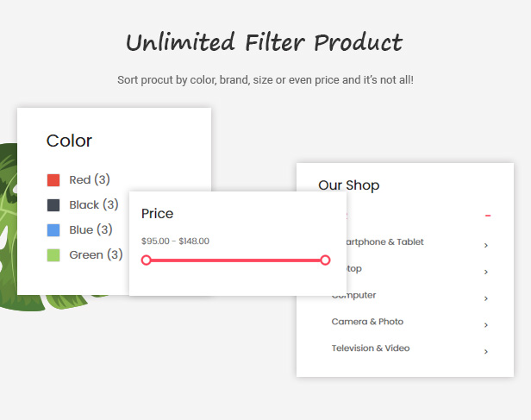Screen dimensions: 531x420
Task: Expand Television & Video chevron arrow
Action: point(486,352)
